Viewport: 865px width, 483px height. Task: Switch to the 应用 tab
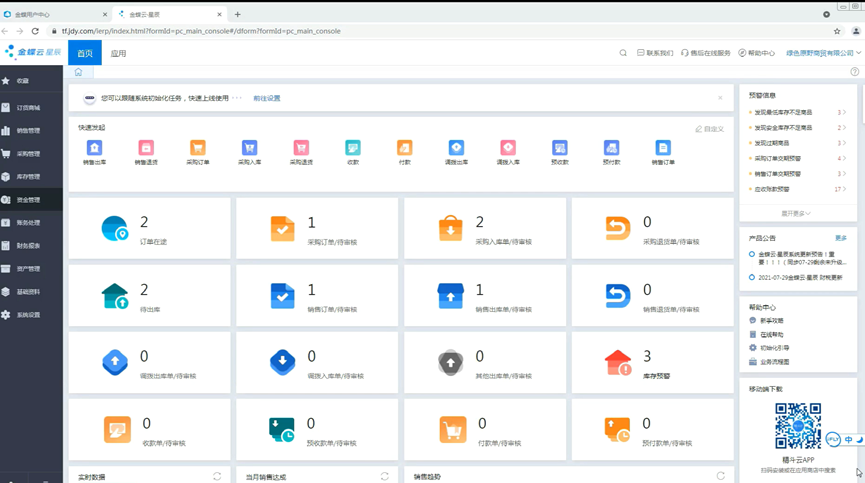click(118, 53)
